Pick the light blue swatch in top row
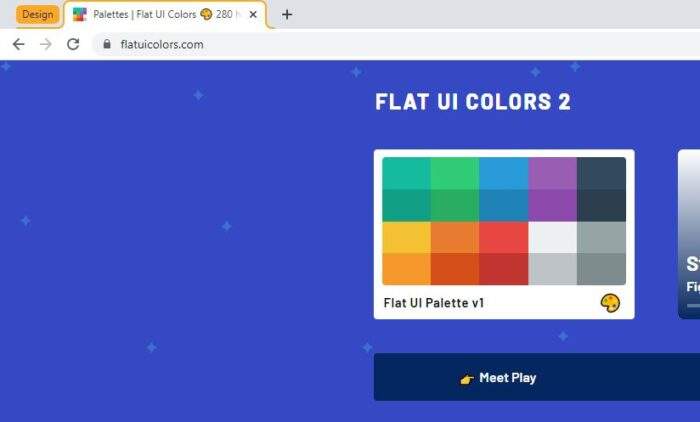 pos(504,173)
